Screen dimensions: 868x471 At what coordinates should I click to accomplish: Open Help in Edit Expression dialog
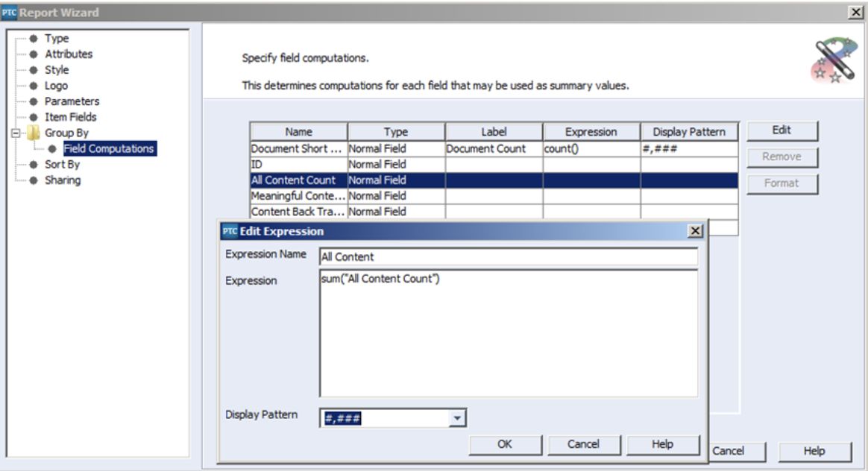[663, 444]
